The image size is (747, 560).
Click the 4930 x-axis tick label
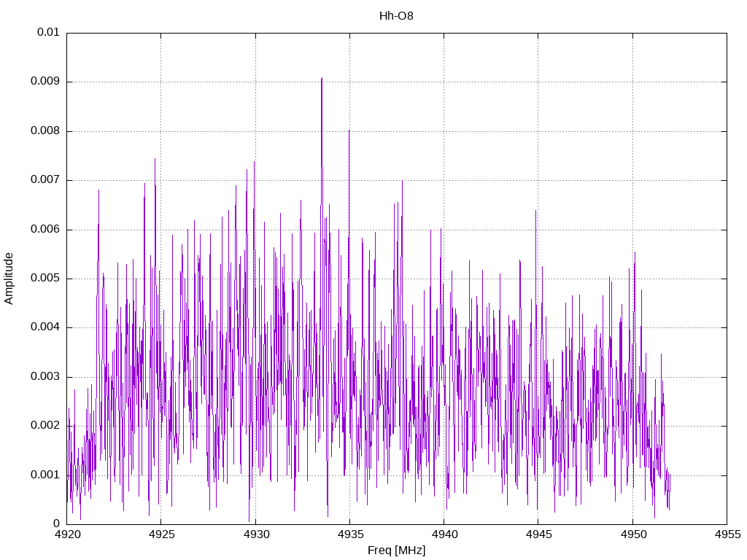[255, 534]
